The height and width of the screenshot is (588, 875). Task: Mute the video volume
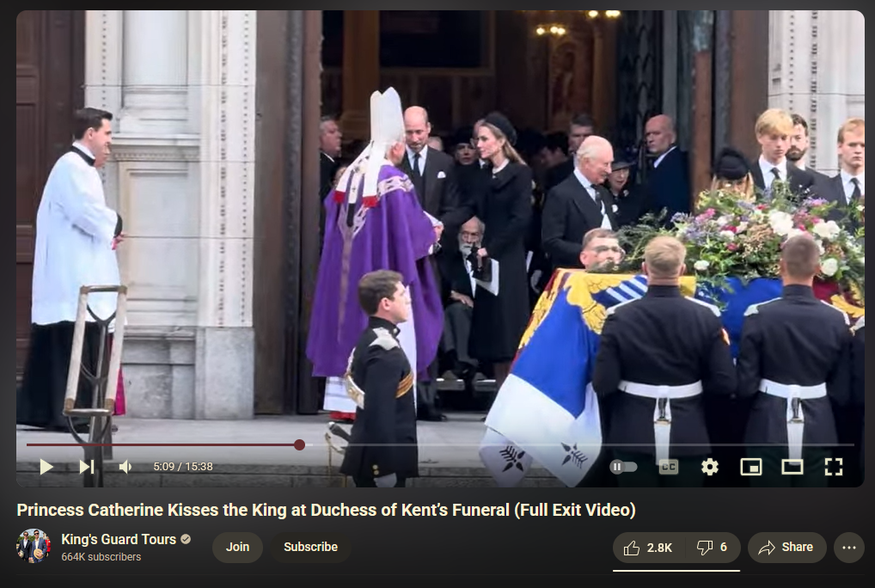125,467
